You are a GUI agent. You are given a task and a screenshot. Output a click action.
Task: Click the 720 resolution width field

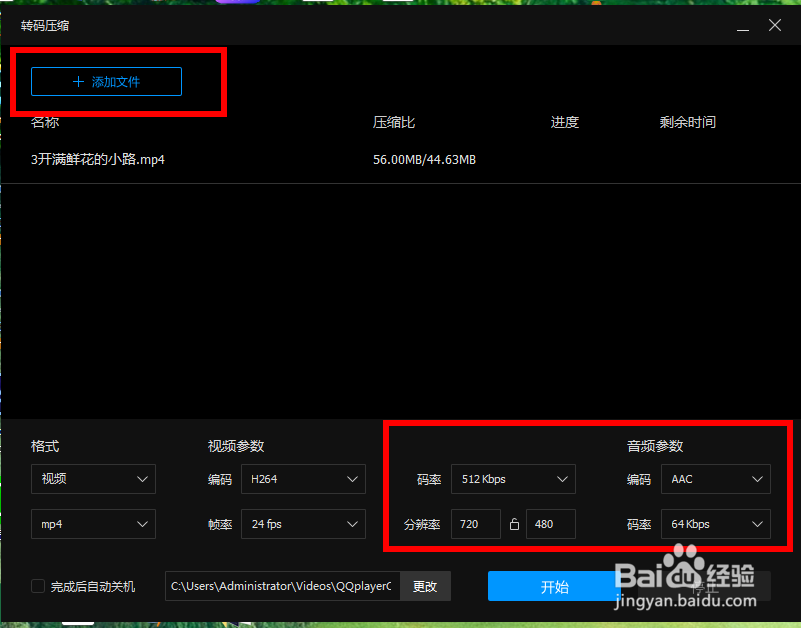pos(476,524)
